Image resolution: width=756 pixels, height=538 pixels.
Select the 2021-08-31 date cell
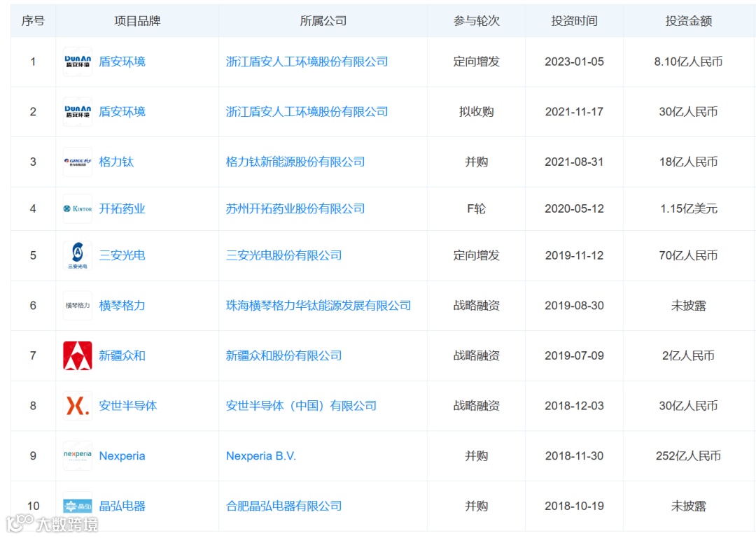coord(574,162)
